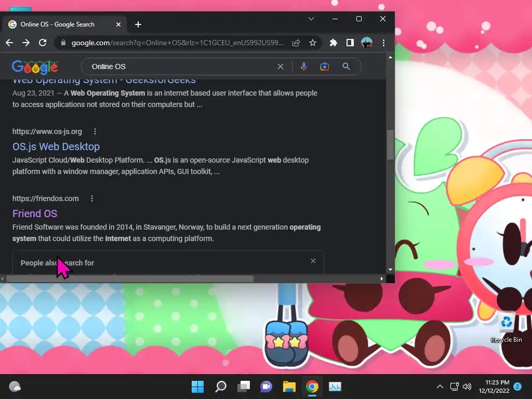
Task: Clear the search box with the X icon
Action: click(x=280, y=66)
